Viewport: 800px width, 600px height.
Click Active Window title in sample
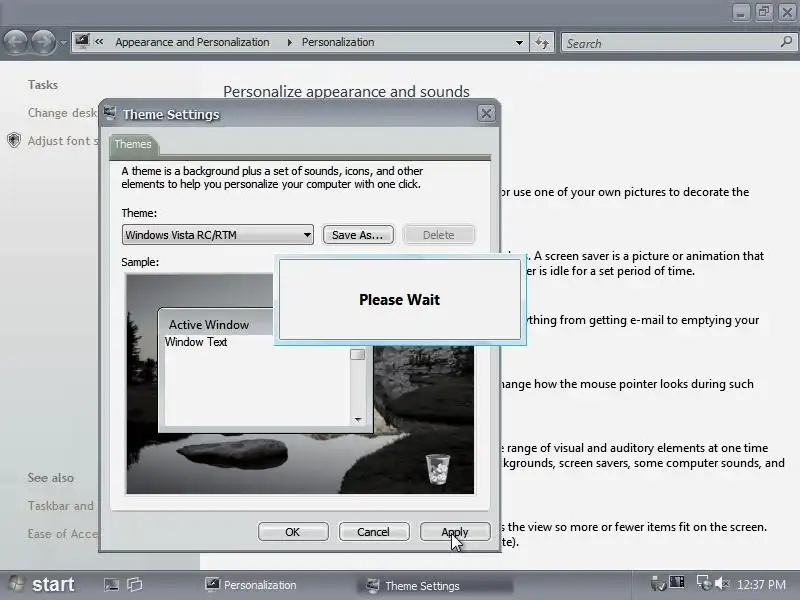pos(209,325)
